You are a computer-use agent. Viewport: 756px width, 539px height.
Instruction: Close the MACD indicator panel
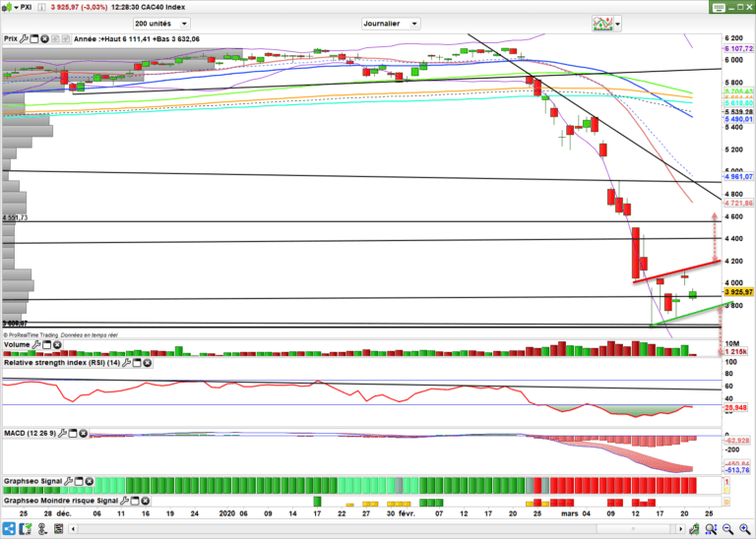(84, 431)
